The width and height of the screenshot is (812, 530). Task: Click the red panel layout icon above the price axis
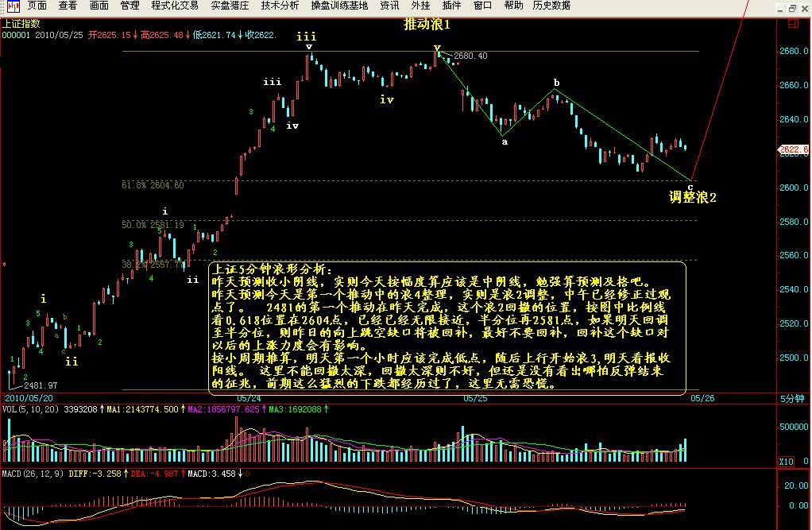pyautogui.click(x=793, y=23)
